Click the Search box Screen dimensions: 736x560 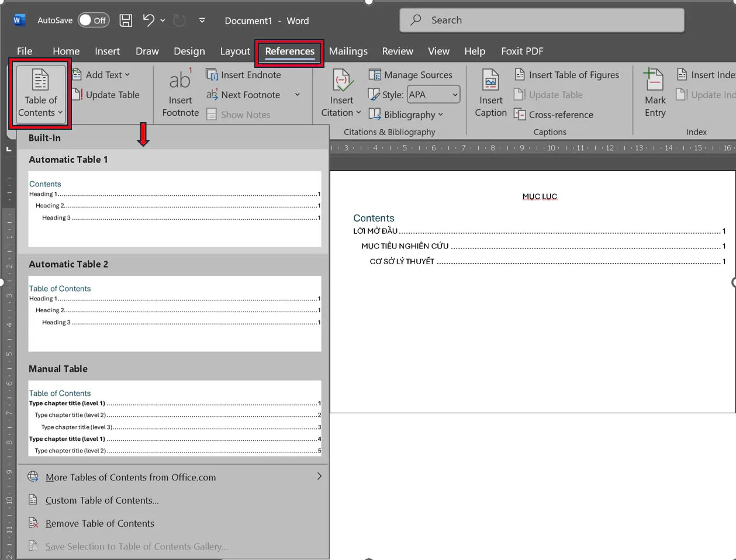tap(542, 20)
